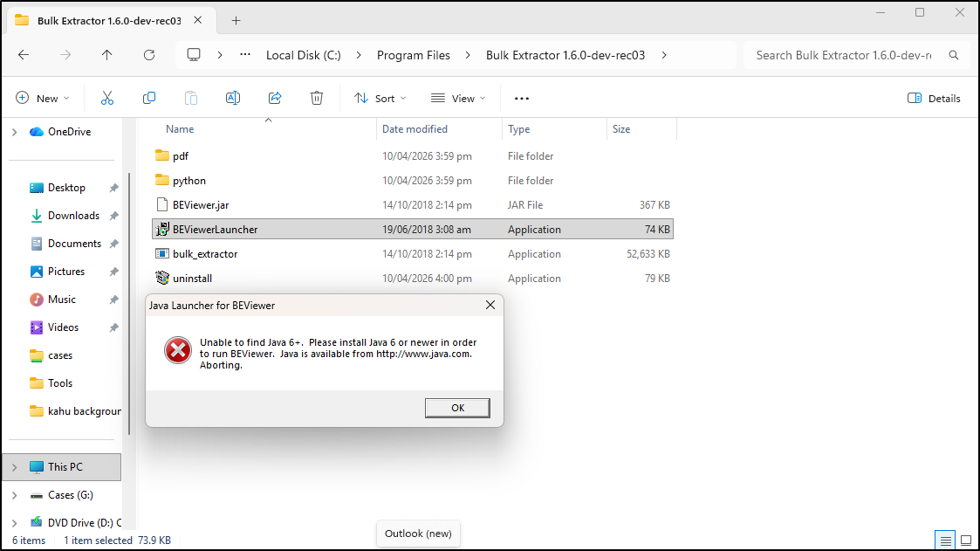The image size is (980, 551).
Task: Open the New dropdown menu
Action: [43, 98]
